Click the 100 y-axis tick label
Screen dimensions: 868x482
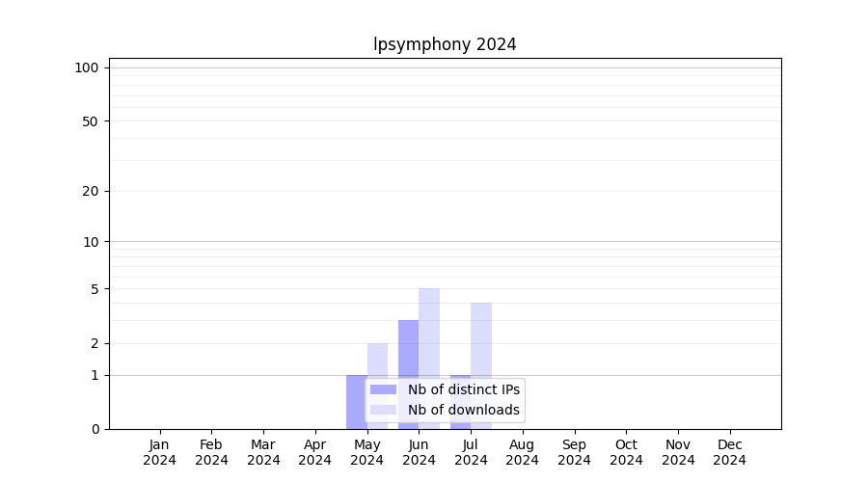87,67
